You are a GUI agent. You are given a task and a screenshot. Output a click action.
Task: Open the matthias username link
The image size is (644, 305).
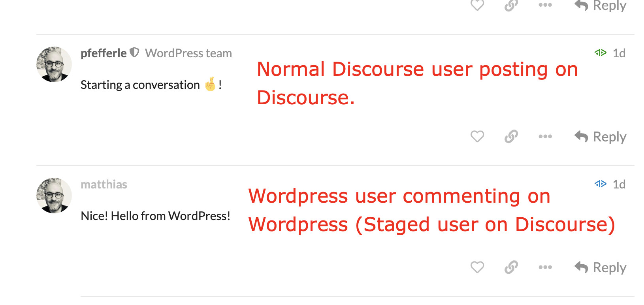point(104,185)
